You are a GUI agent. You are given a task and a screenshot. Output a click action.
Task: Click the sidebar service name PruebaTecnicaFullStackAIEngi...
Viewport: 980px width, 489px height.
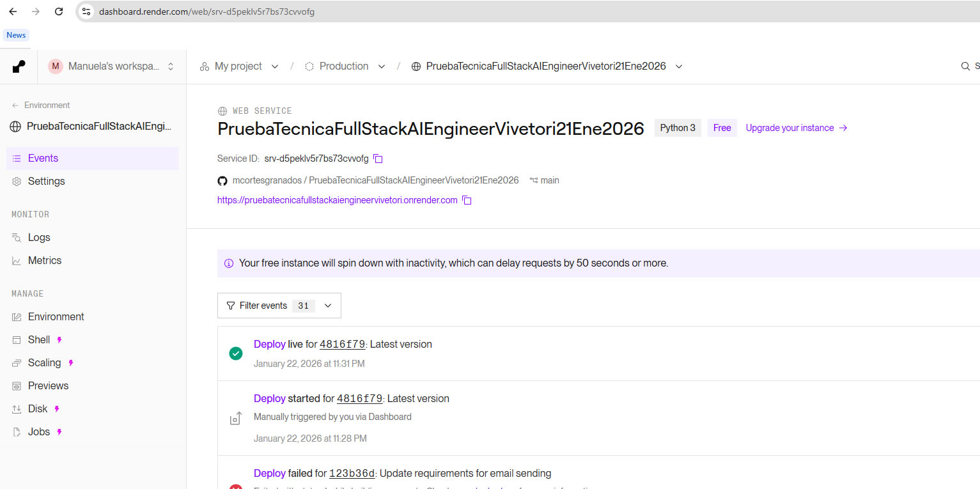click(x=100, y=127)
